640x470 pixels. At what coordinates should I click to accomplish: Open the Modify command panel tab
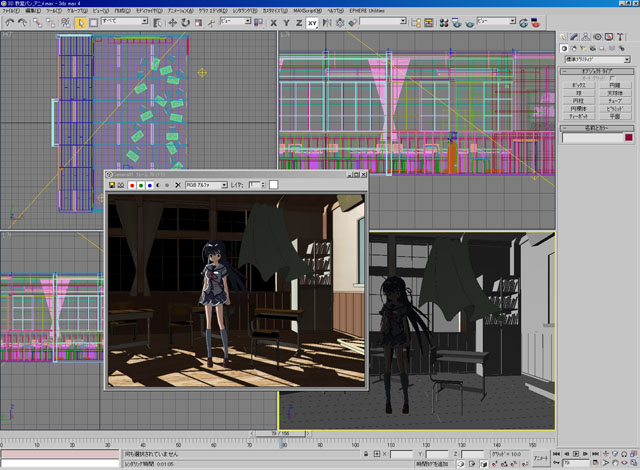click(574, 37)
